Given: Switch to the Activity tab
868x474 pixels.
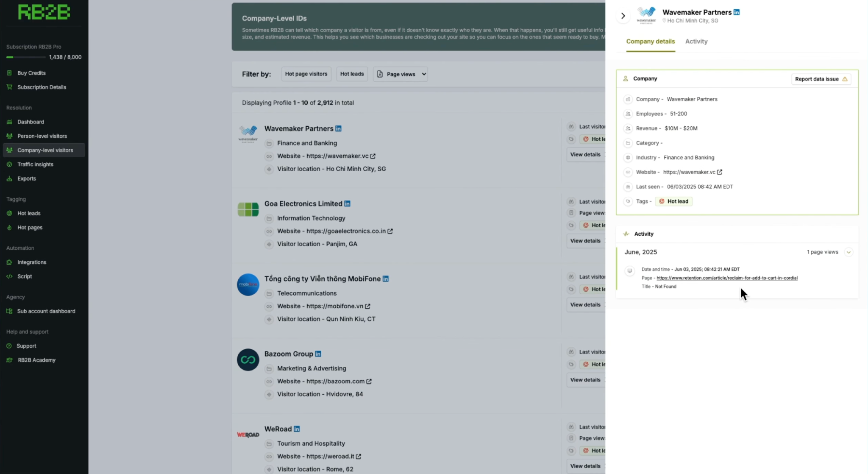Looking at the screenshot, I should pos(696,42).
